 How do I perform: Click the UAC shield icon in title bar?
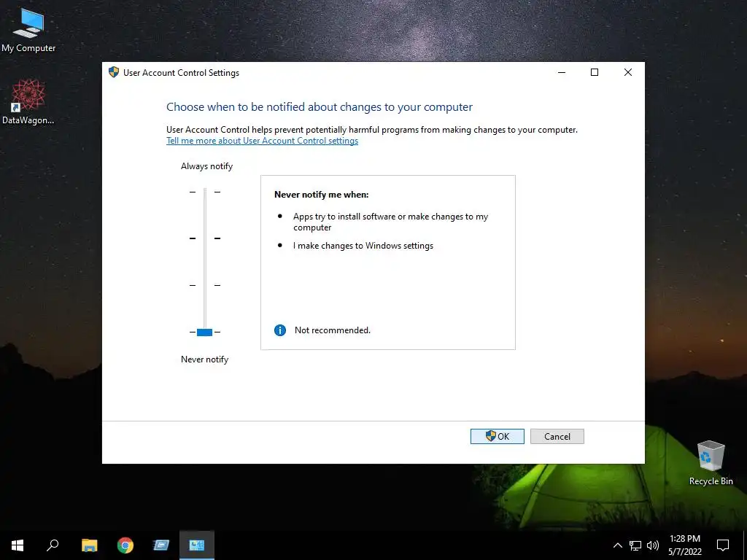pos(113,72)
